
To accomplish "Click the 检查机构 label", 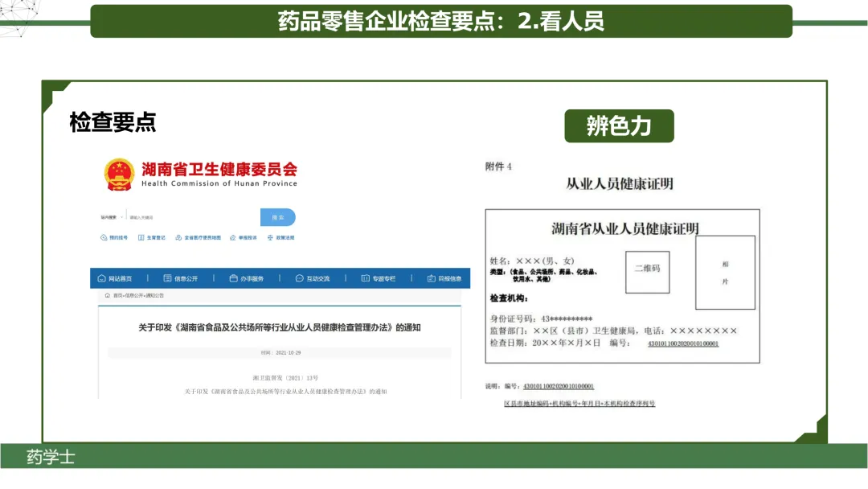I will click(509, 298).
